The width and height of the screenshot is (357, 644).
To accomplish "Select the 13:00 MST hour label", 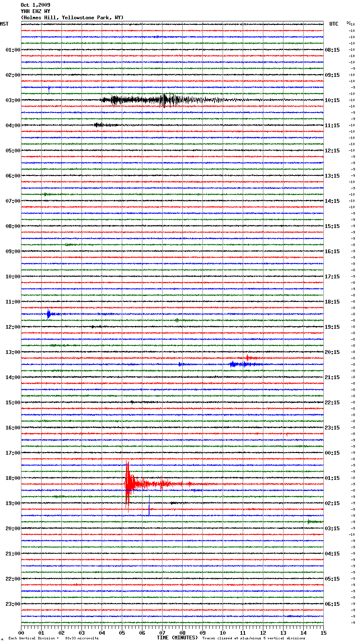I will click(13, 352).
